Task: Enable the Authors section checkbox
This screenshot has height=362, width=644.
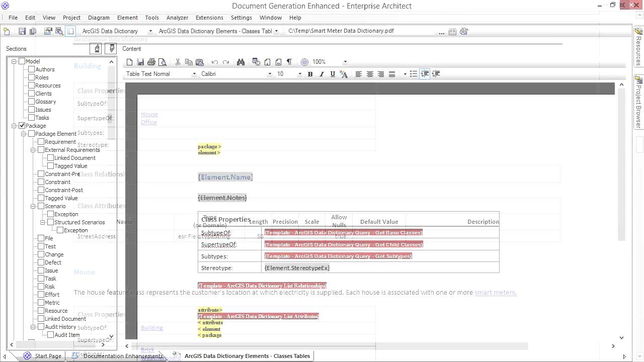Action: [31, 69]
